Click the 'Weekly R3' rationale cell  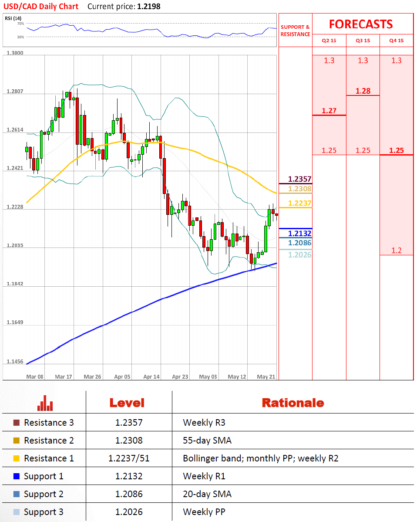(x=204, y=423)
